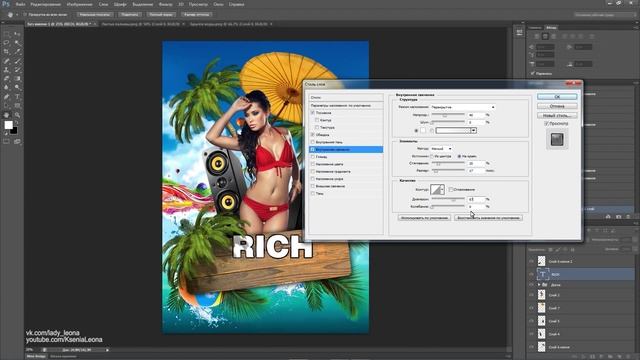The height and width of the screenshot is (360, 640).
Task: Uncheck the Тиснение style checkbox
Action: click(x=313, y=113)
